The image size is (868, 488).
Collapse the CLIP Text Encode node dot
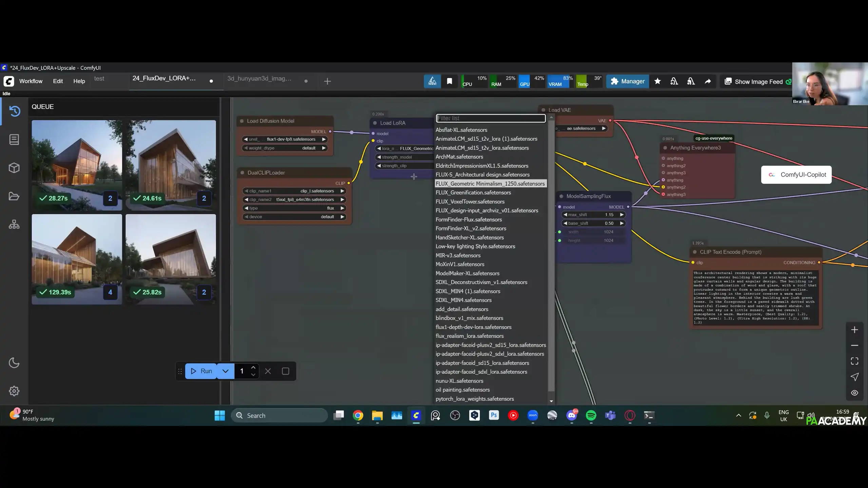pyautogui.click(x=695, y=252)
